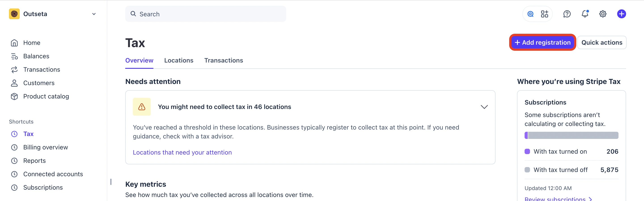
Task: Click the Search input field
Action: point(205,14)
